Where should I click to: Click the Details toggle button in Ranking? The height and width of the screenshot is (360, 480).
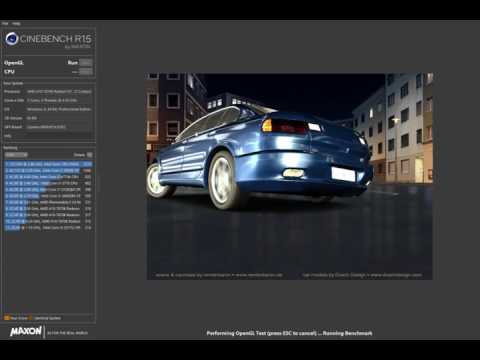click(x=89, y=155)
